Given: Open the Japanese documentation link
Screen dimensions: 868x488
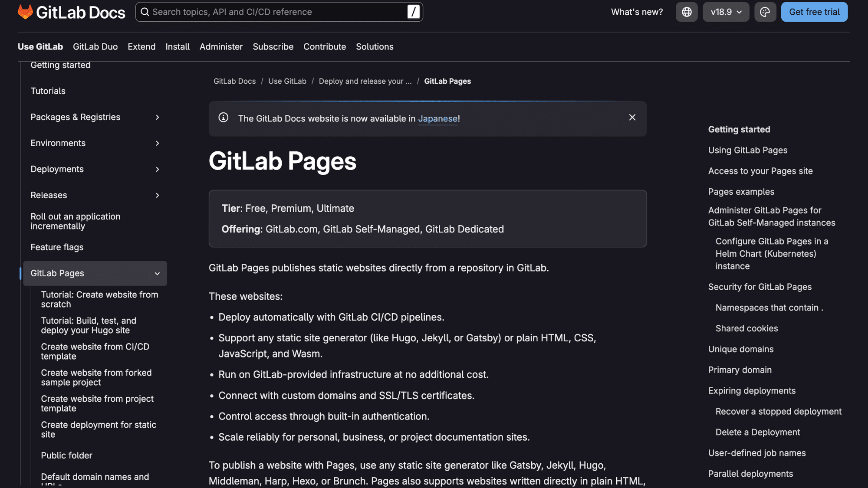Looking at the screenshot, I should coord(437,118).
